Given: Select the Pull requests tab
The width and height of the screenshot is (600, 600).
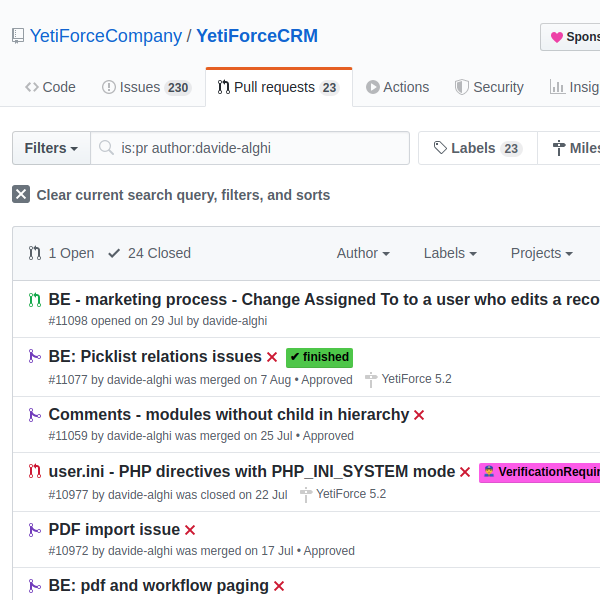Looking at the screenshot, I should [279, 87].
